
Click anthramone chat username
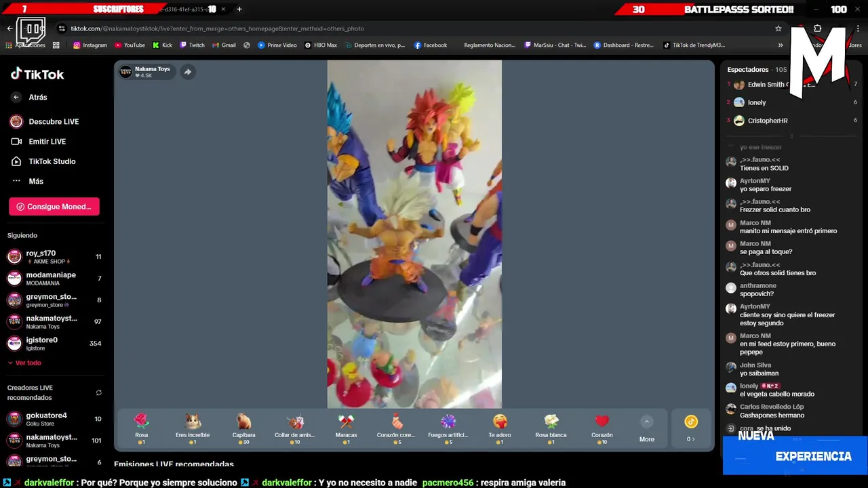tap(758, 286)
